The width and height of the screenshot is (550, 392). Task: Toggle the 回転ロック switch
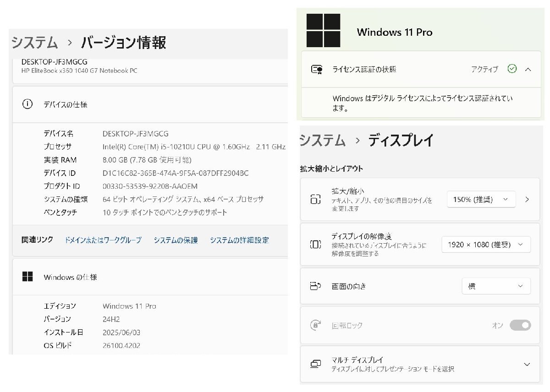(x=520, y=325)
